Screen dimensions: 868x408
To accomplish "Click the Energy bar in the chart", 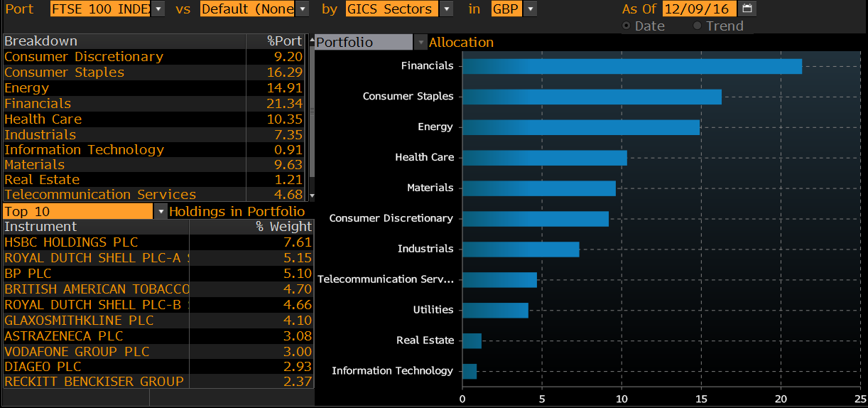I will click(581, 127).
